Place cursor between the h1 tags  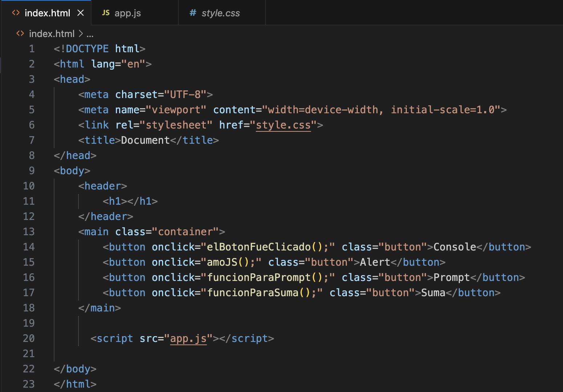coord(127,201)
